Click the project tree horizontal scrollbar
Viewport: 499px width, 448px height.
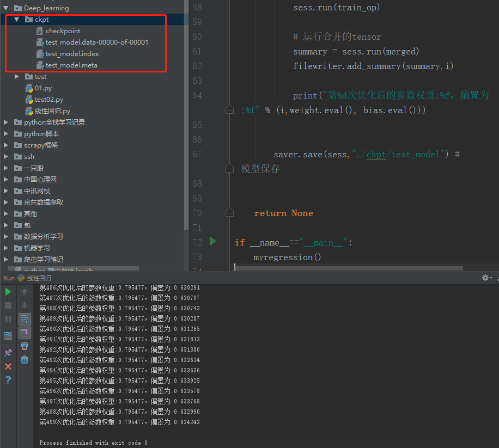tap(74, 268)
